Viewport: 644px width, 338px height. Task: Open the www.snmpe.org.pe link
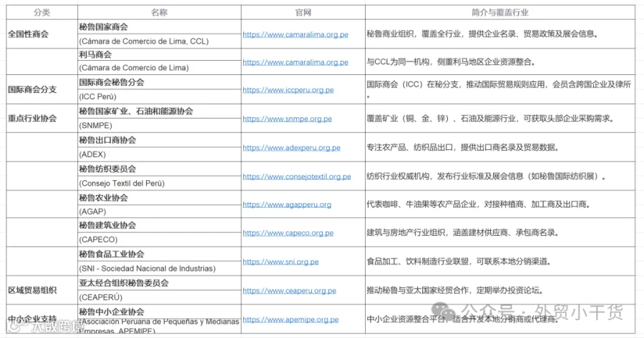(287, 119)
